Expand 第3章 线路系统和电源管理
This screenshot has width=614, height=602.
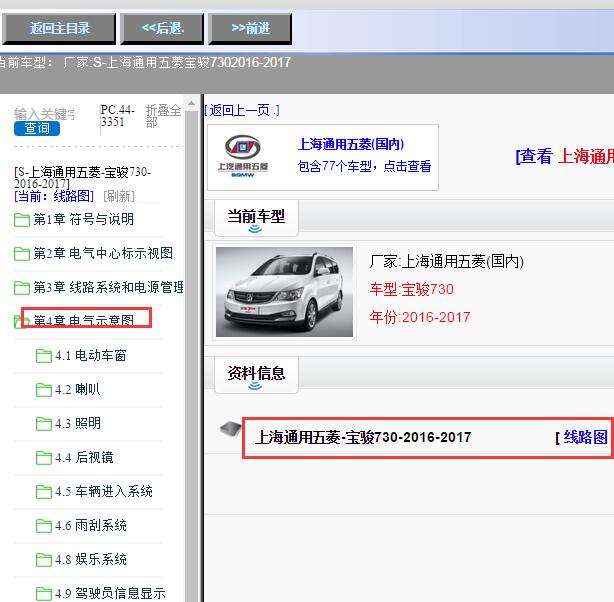tap(108, 287)
